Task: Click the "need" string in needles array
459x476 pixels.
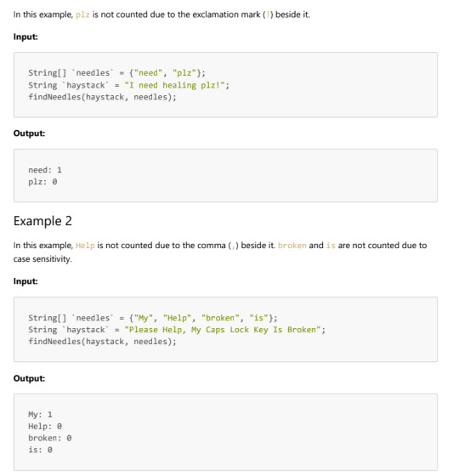Action: click(148, 73)
